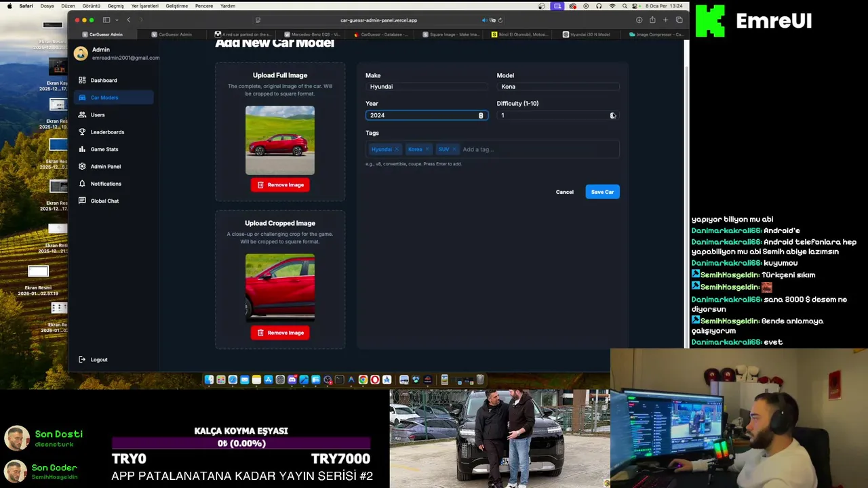This screenshot has width=868, height=488.
Task: Open Terminal from the Dock
Action: tap(340, 380)
